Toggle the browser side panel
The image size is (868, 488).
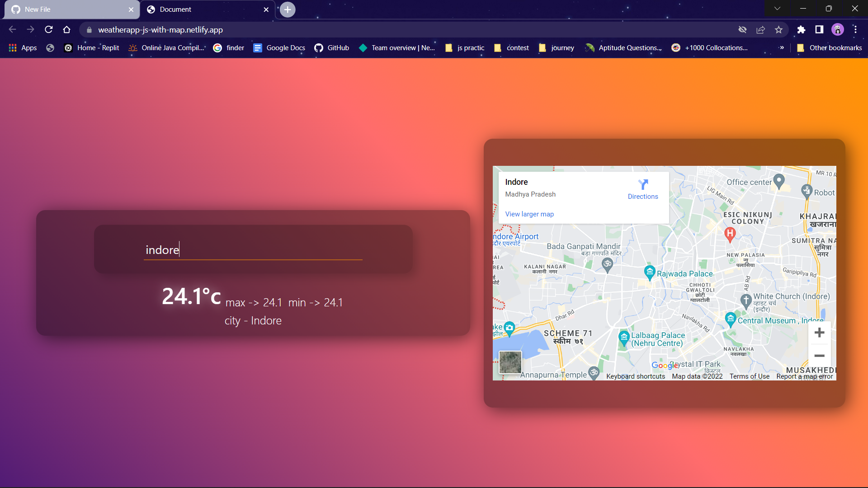tap(819, 29)
